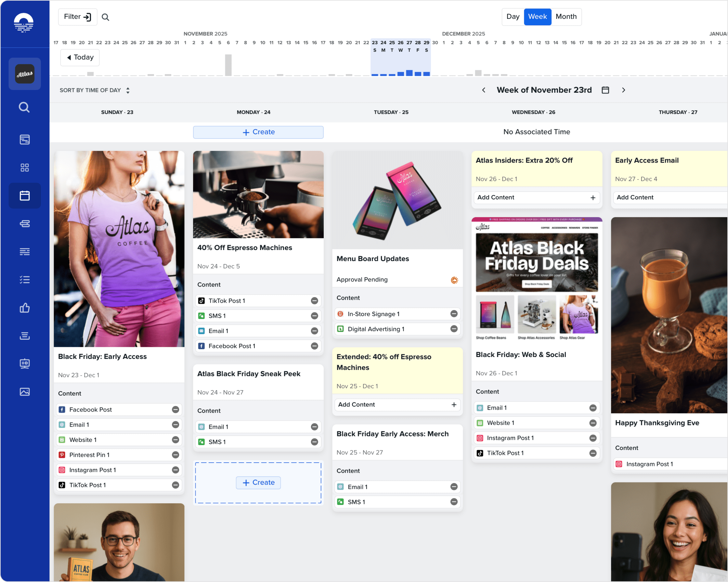Click the Atlas brand logo tile
The image size is (728, 582).
[x=25, y=73]
